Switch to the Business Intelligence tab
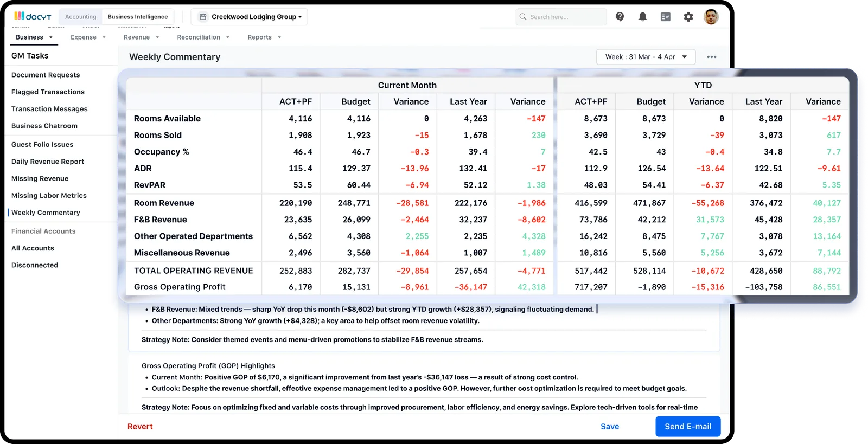The height and width of the screenshot is (444, 868). click(x=138, y=17)
